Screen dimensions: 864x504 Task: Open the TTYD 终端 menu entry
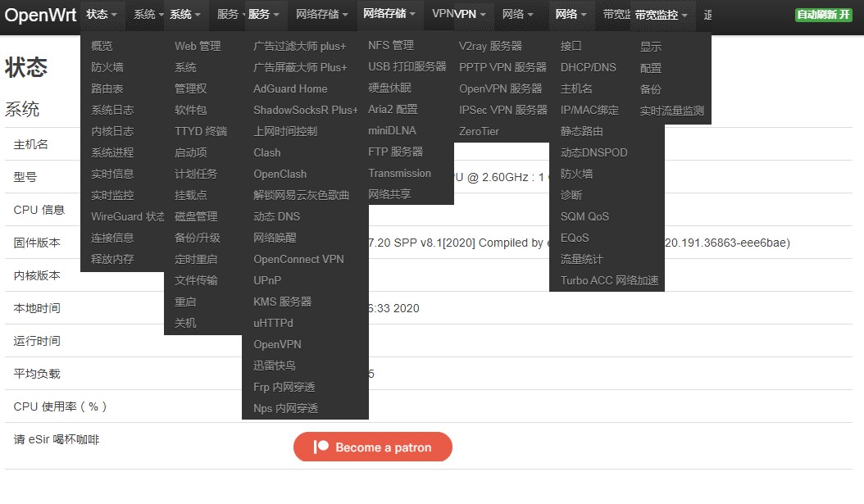(x=200, y=131)
